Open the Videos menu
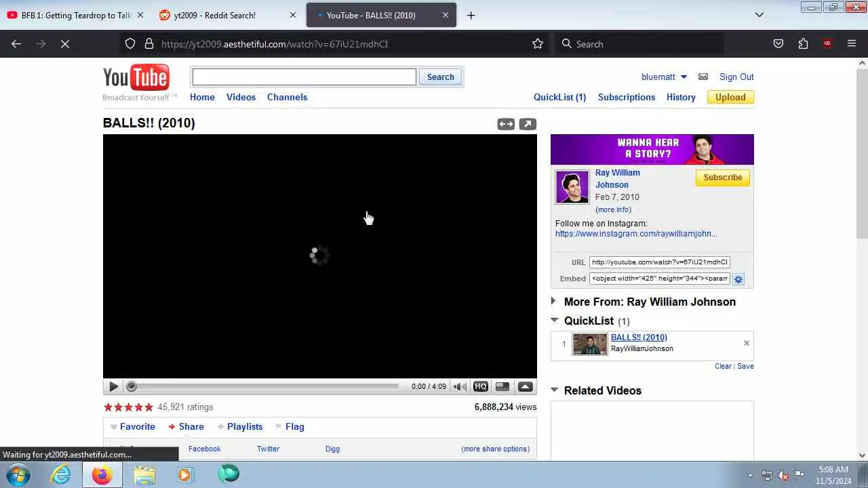The width and height of the screenshot is (868, 488). pos(241,97)
